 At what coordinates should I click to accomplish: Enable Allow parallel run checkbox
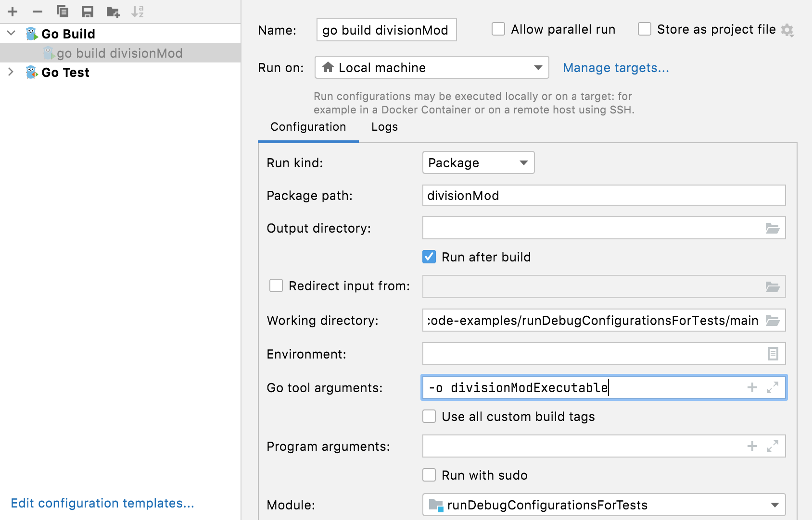(x=498, y=29)
